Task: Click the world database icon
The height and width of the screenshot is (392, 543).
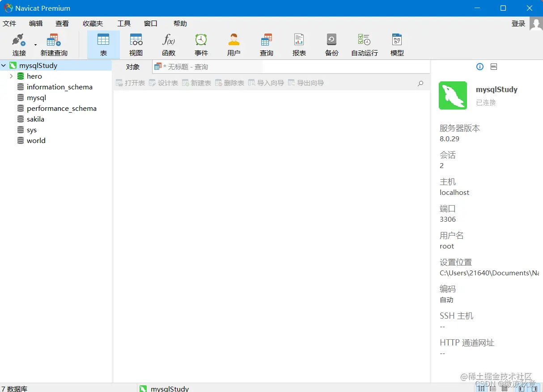Action: tap(21, 141)
